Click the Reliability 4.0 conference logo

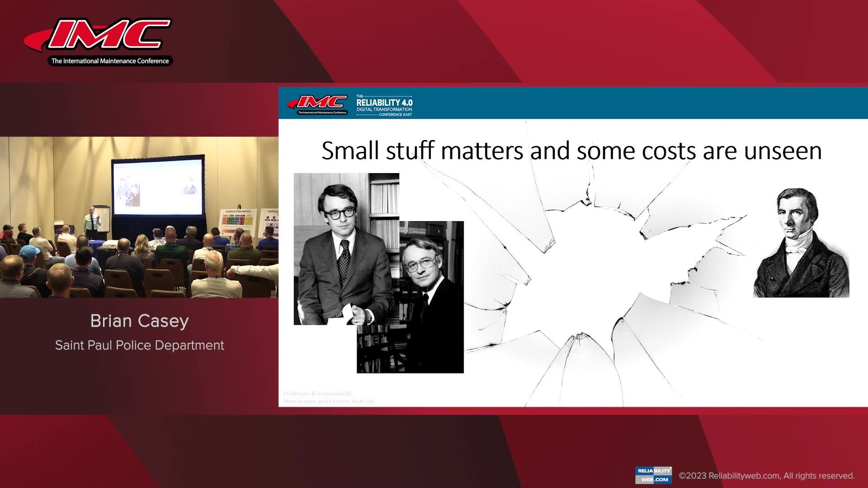point(384,105)
